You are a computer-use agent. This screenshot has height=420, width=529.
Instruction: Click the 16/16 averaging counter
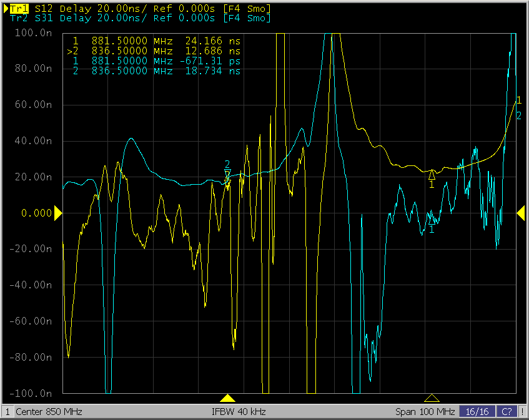click(478, 412)
